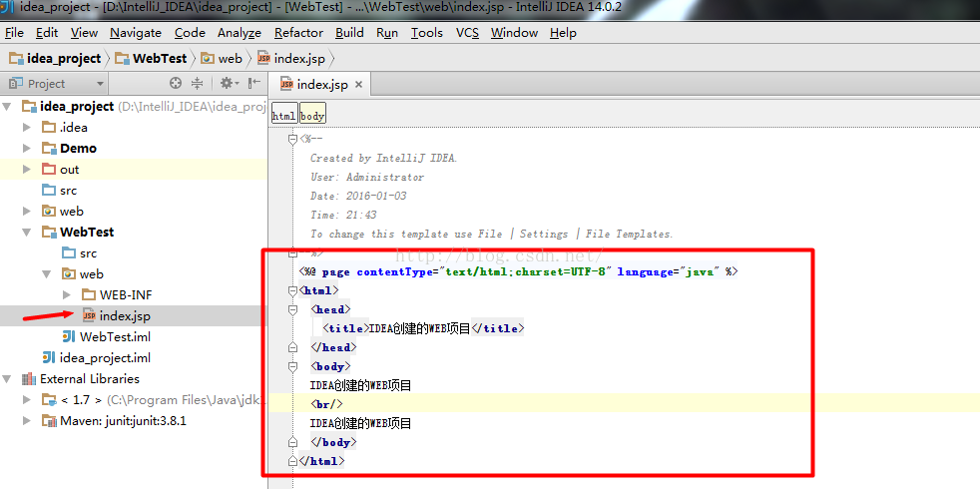Image resolution: width=980 pixels, height=489 pixels.
Task: Select the .idea folder
Action: coord(65,128)
